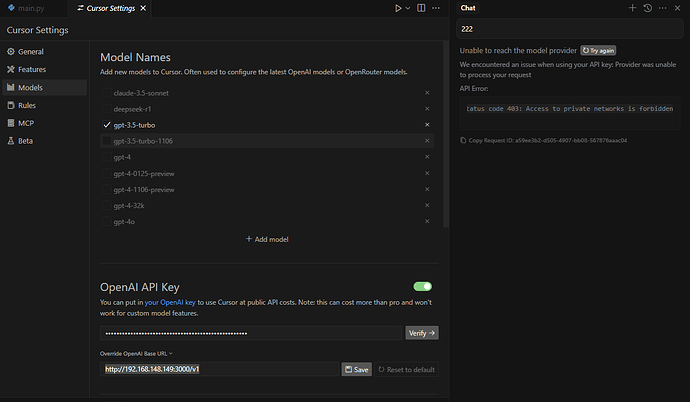Click the Run play icon in editor toolbar

pos(398,8)
